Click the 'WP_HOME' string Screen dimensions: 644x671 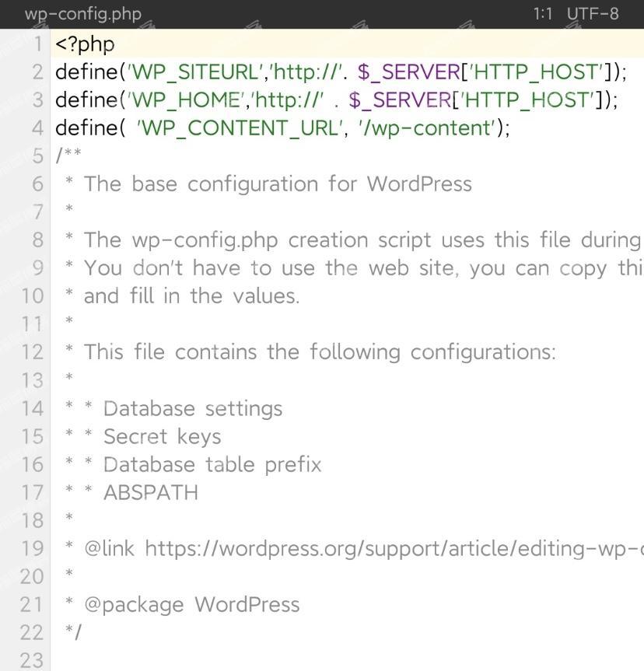pyautogui.click(x=185, y=100)
